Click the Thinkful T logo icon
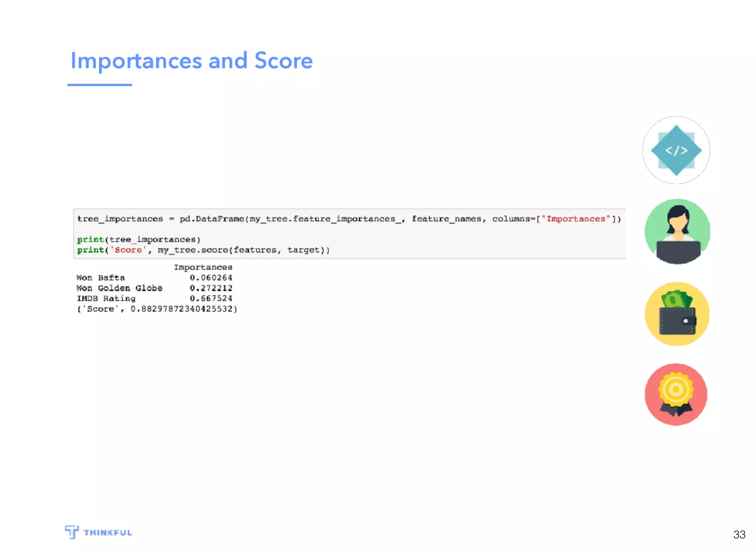The image size is (756, 551). tap(72, 531)
